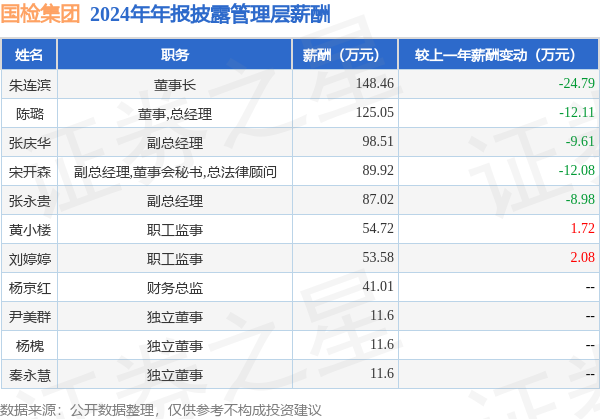Click 秦永慧's salary change dash
Viewport: 600px width, 419px height.
click(590, 374)
